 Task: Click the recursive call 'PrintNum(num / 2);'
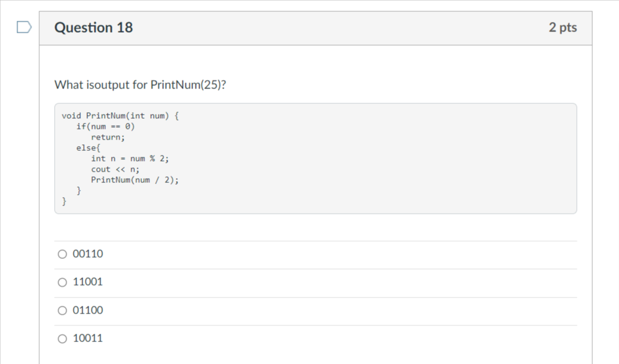(135, 179)
